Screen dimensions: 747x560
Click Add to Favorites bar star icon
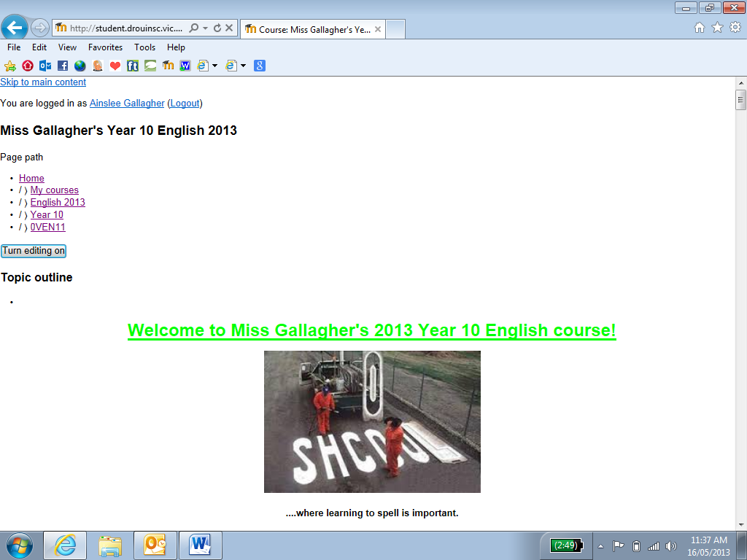pos(9,66)
